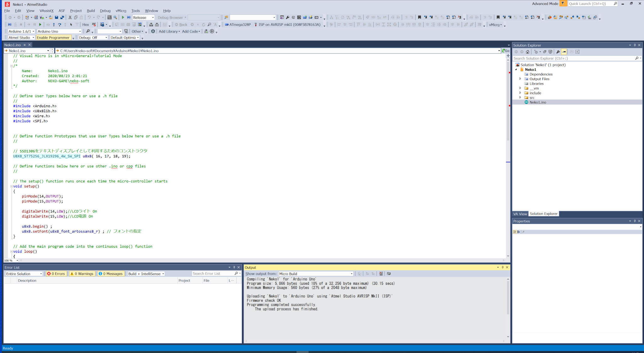The height and width of the screenshot is (353, 644).
Task: Toggle the 0 Warnings filter
Action: coord(82,274)
